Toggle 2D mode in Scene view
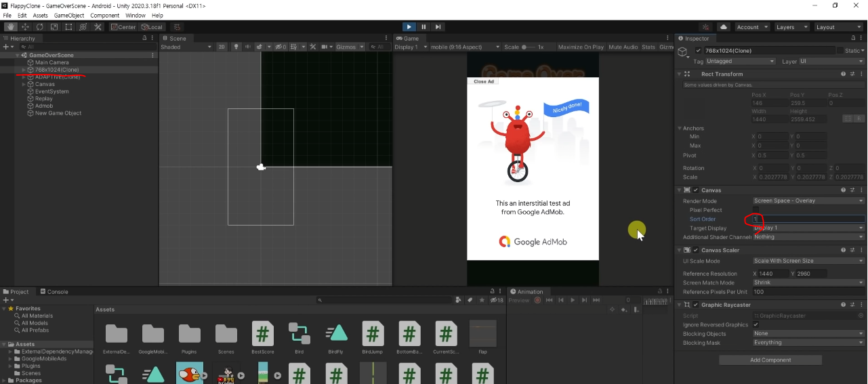The height and width of the screenshot is (384, 868). pyautogui.click(x=222, y=47)
